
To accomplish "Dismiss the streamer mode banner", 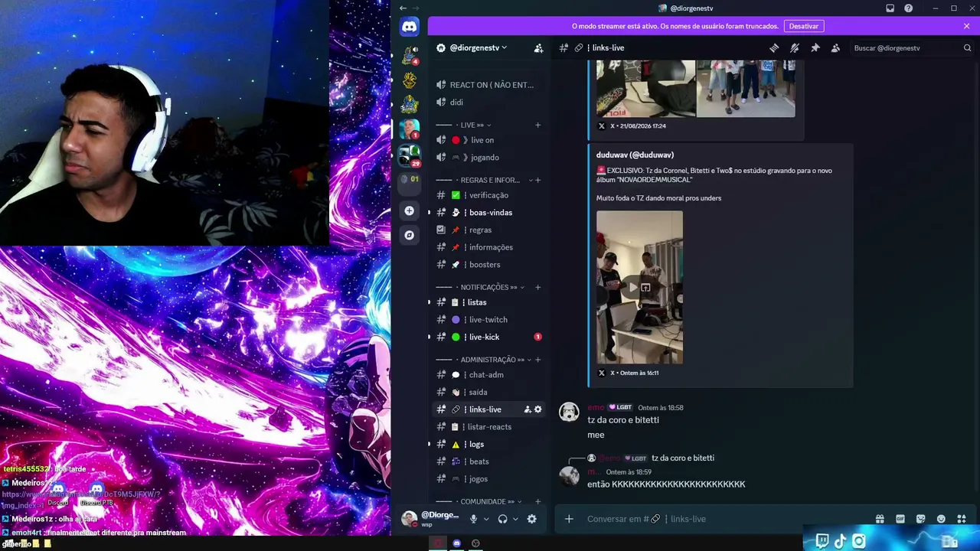I will [967, 26].
